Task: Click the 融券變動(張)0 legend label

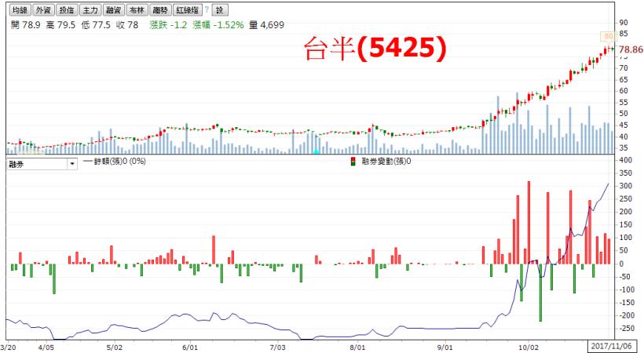Action: [386, 162]
